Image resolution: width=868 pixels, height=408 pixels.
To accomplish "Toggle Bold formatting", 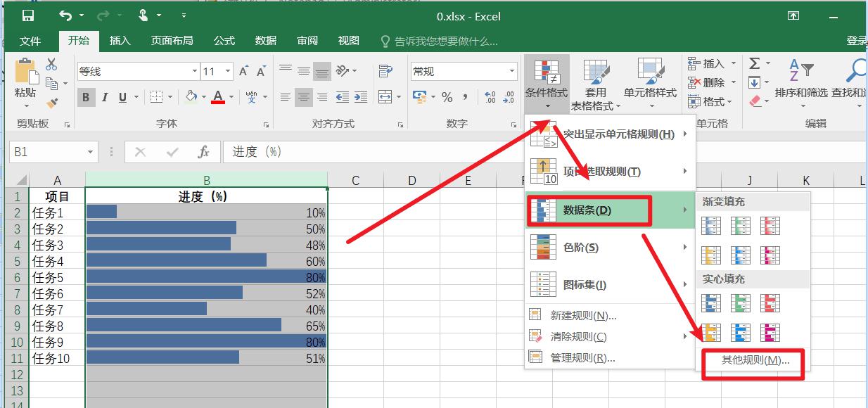I will [86, 97].
